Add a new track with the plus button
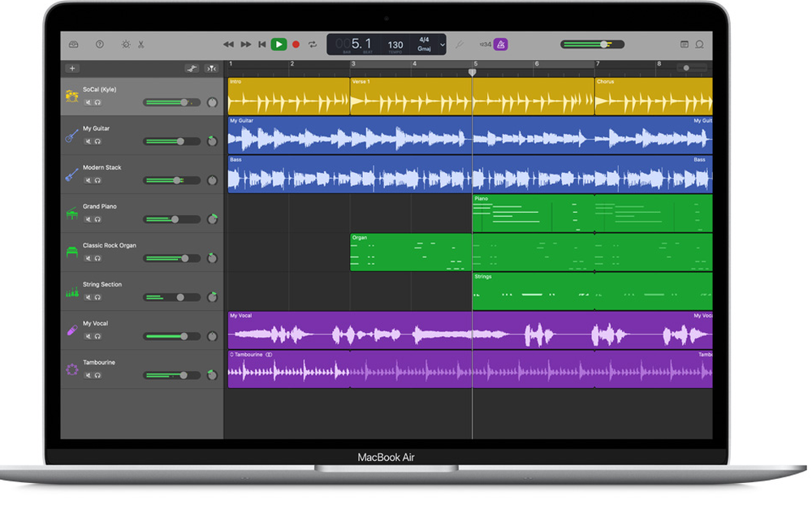Viewport: 812px width, 505px height. [x=71, y=68]
